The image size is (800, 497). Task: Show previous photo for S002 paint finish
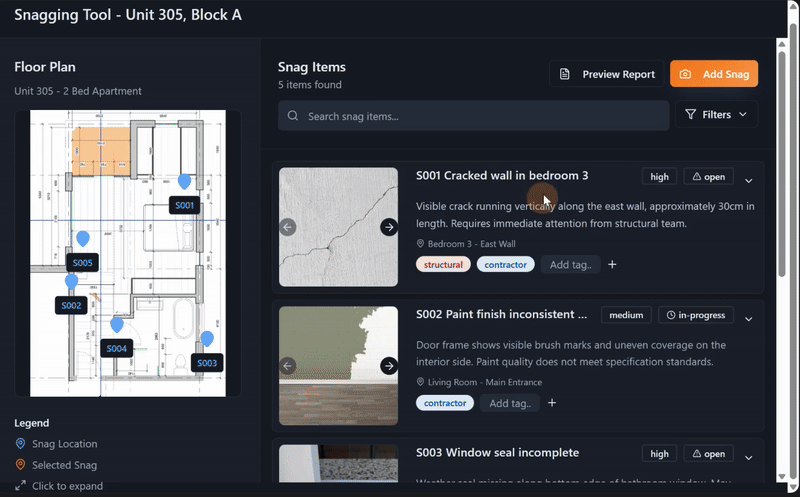288,365
